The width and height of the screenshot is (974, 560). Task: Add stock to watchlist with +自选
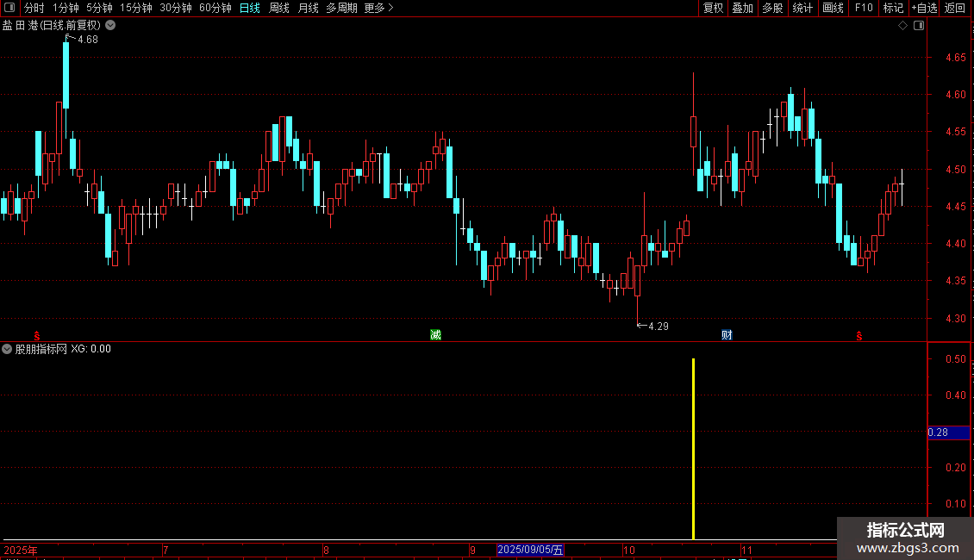(x=924, y=8)
